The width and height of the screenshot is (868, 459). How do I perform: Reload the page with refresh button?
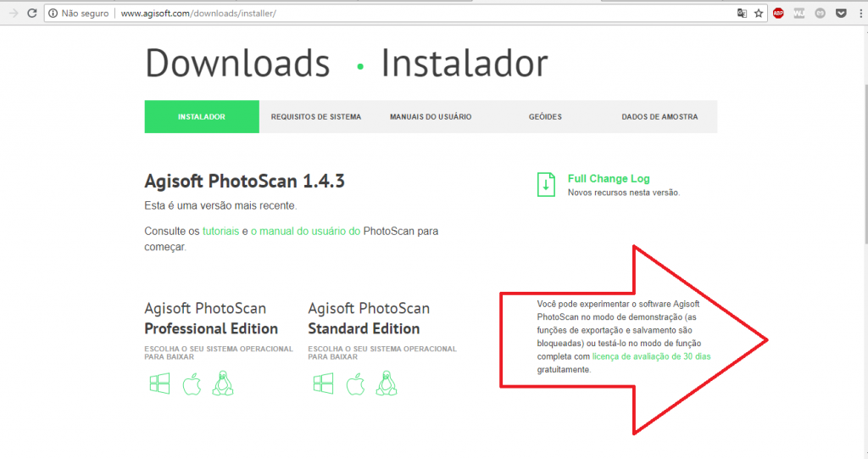pyautogui.click(x=32, y=14)
